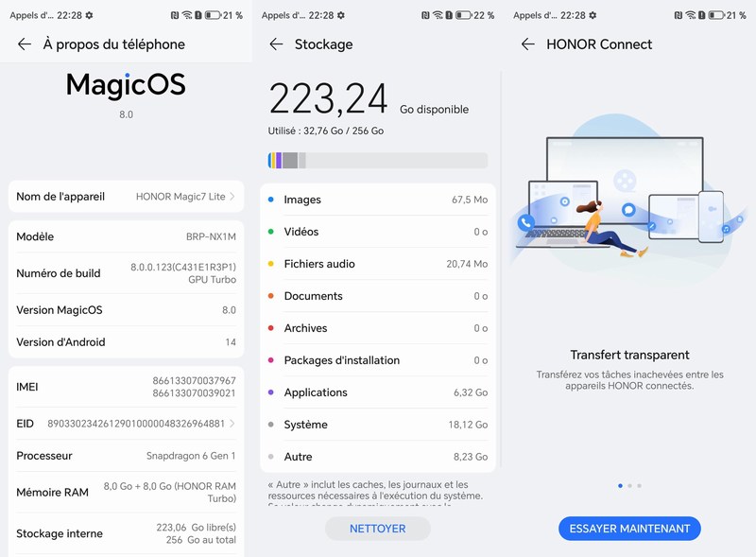Tap settings gear in HONOR Connect status bar
The height and width of the screenshot is (557, 756).
(593, 15)
